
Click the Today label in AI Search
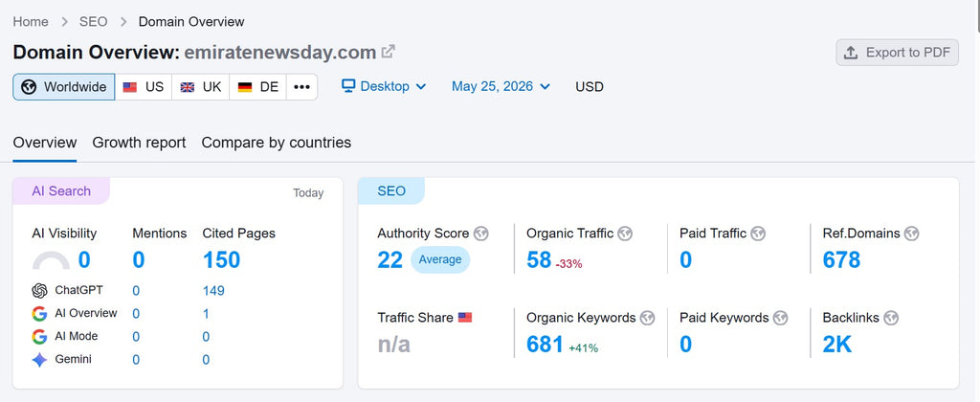click(308, 193)
